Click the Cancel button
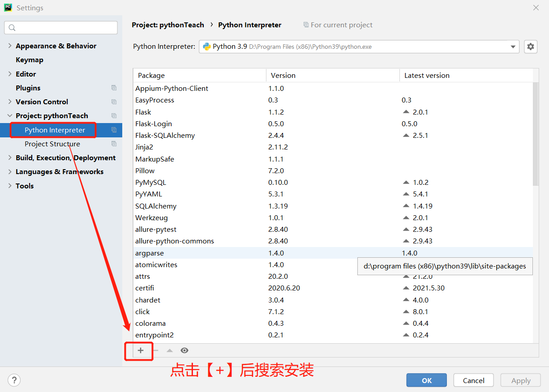The width and height of the screenshot is (549, 392). click(474, 380)
